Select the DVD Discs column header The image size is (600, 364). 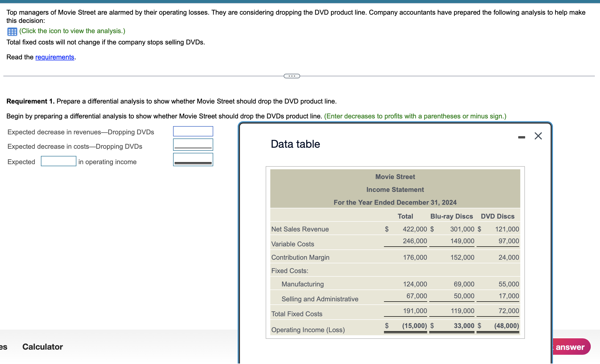point(497,216)
